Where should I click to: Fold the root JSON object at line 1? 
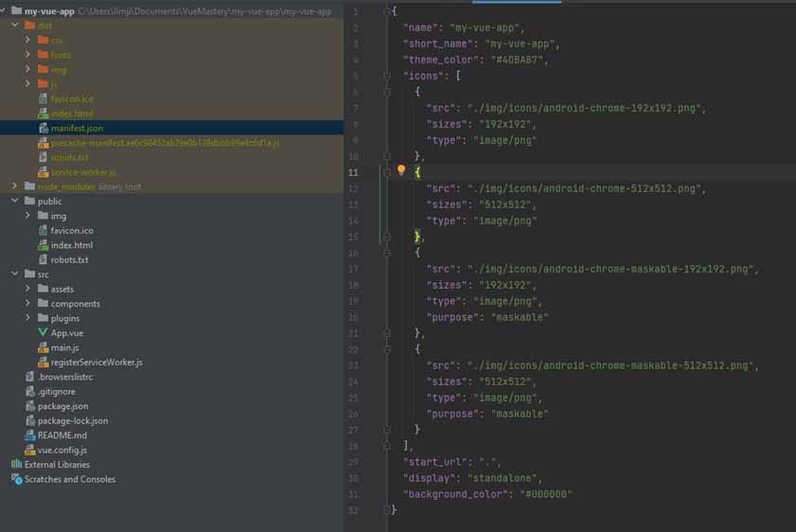[387, 11]
